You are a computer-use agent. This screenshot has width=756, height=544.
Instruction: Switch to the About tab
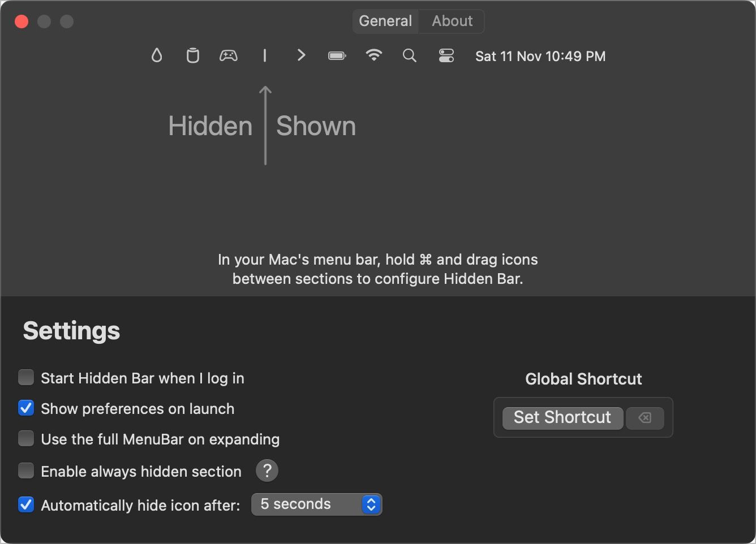pyautogui.click(x=452, y=21)
